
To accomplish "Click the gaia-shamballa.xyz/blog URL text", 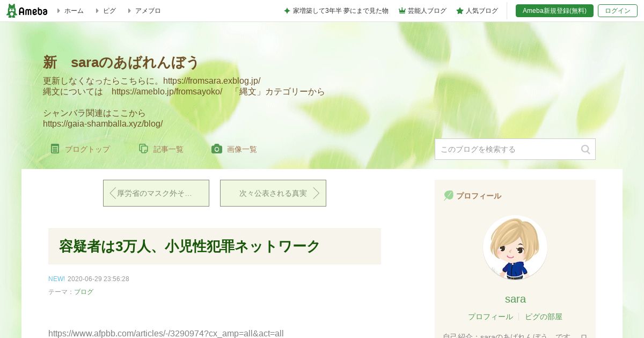I will [x=103, y=124].
